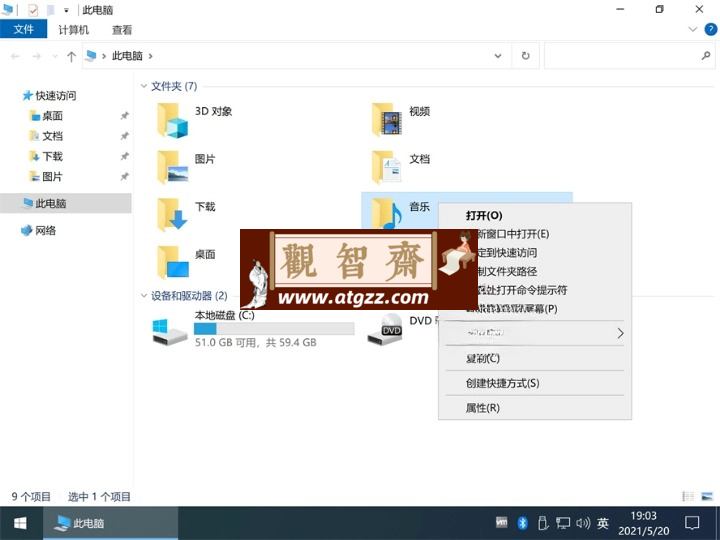This screenshot has width=720, height=540.
Task: Click the forward navigation arrow
Action: coord(36,56)
